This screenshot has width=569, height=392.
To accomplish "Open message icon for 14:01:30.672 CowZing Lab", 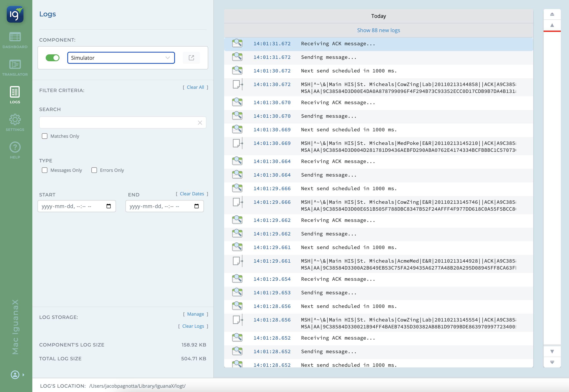I will coord(238,84).
